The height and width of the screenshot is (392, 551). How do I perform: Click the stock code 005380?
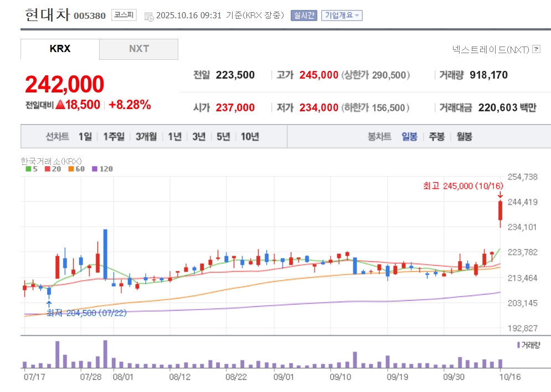(x=90, y=16)
